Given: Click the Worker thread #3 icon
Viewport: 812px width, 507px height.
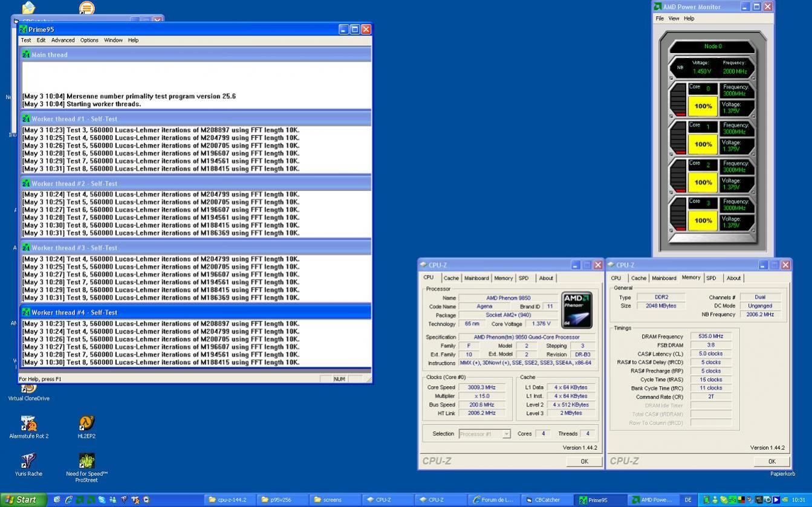Looking at the screenshot, I should 26,247.
